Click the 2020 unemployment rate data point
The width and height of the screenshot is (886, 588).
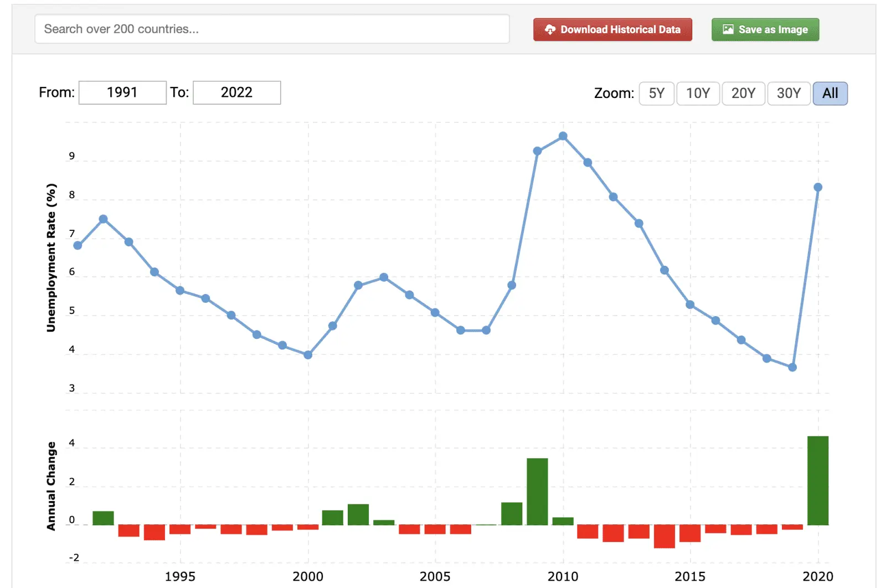[x=818, y=187]
